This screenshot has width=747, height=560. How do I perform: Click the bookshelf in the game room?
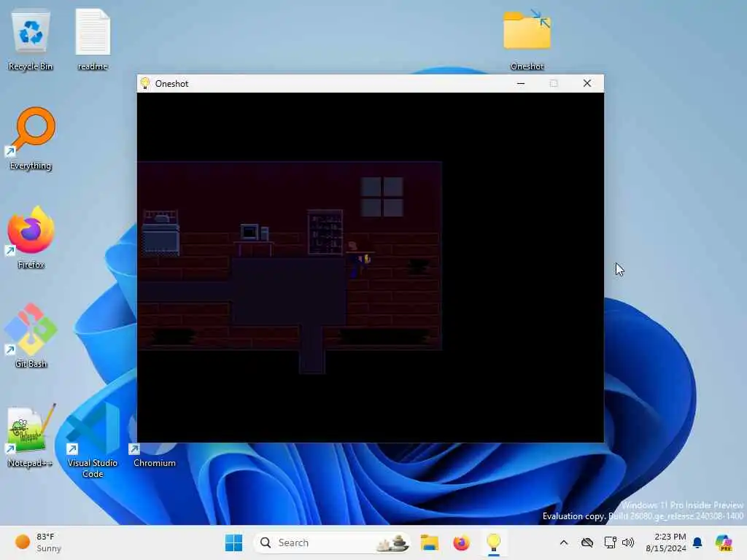click(325, 233)
